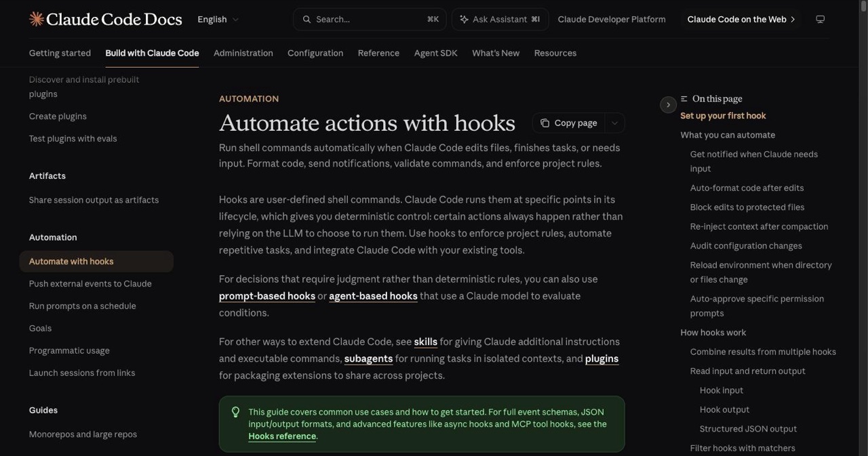Viewport: 868px width, 456px height.
Task: Jump to Audit configuration changes
Action: (746, 246)
